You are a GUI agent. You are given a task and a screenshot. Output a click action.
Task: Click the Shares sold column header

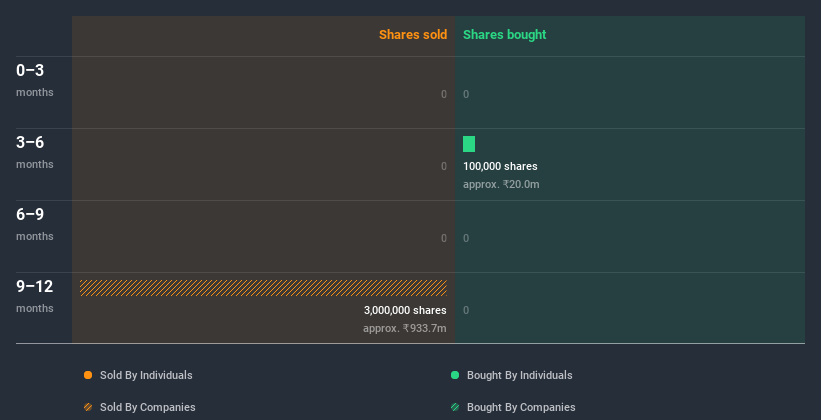(413, 35)
